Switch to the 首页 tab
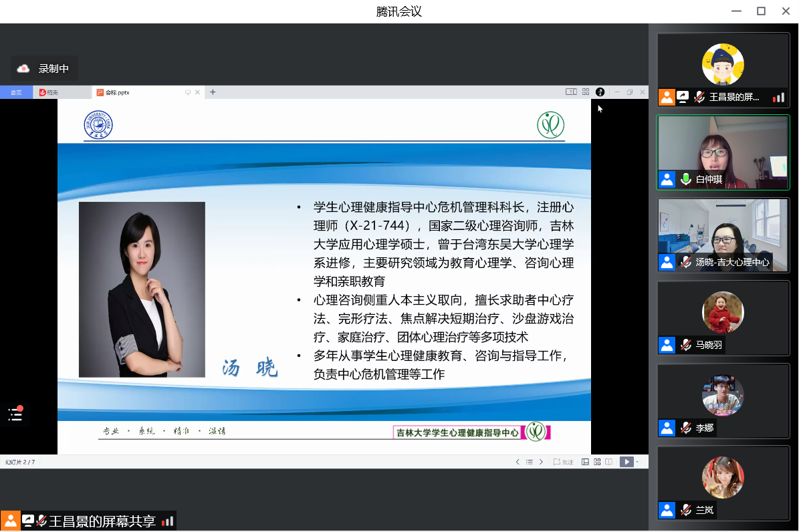 [x=16, y=92]
